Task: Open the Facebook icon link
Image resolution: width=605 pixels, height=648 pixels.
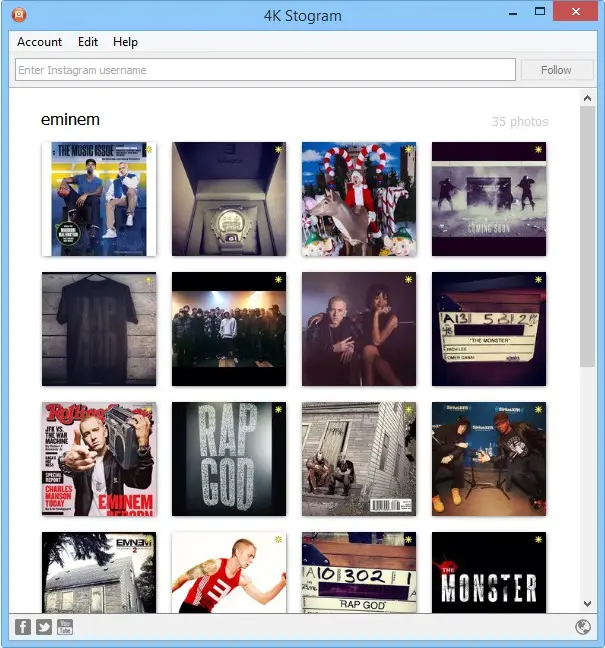Action: [23, 627]
